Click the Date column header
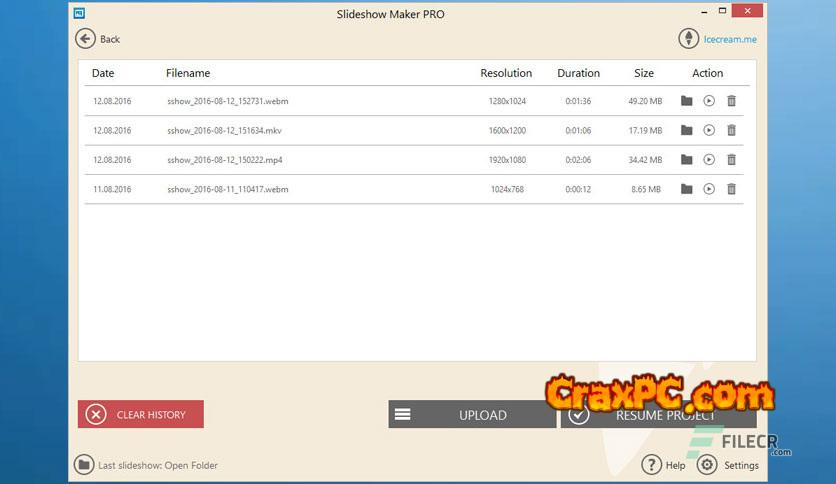This screenshot has width=836, height=484. (103, 73)
